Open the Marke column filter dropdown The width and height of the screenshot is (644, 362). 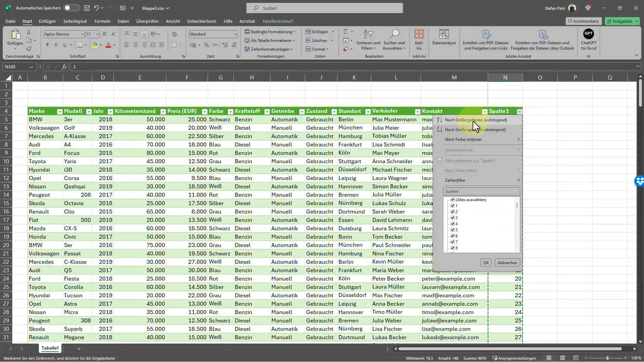(59, 112)
